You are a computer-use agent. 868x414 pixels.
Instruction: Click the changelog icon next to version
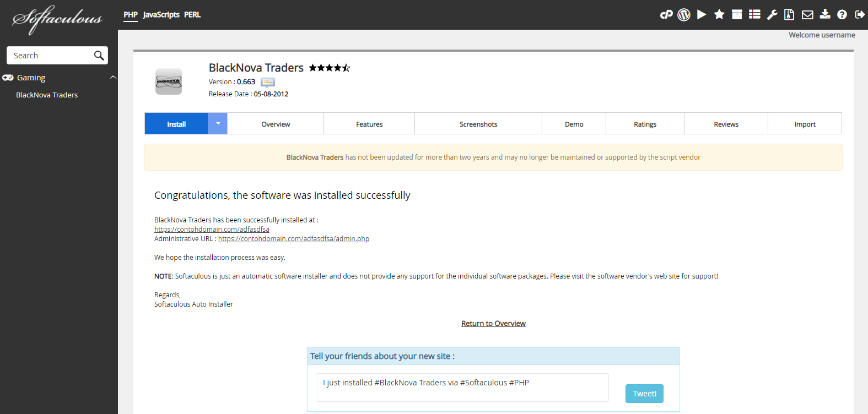pos(268,83)
